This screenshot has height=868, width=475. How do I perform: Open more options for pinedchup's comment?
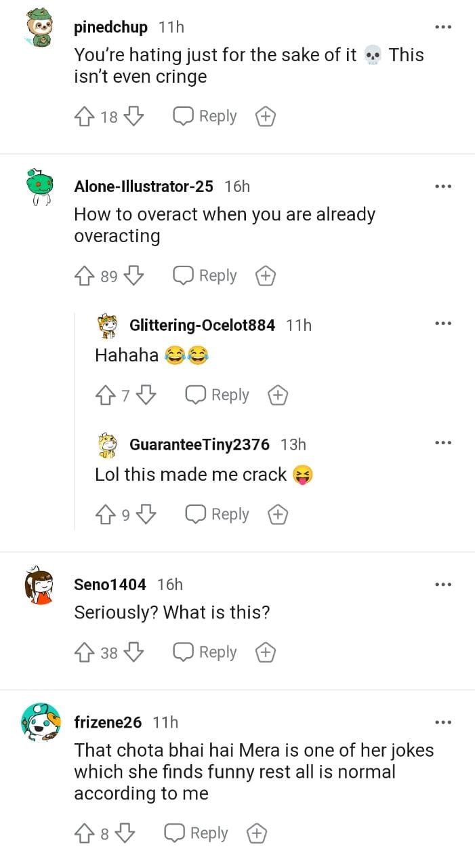click(x=442, y=27)
